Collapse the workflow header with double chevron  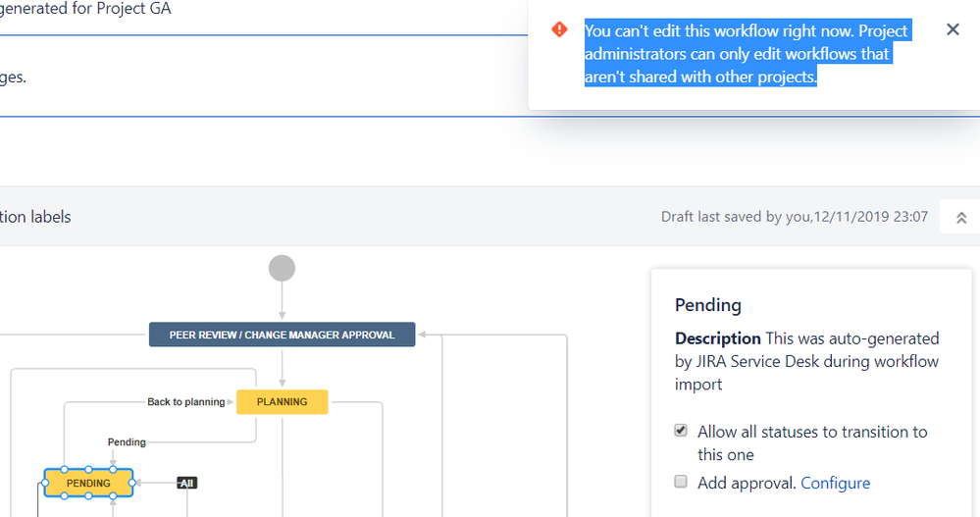[x=961, y=217]
